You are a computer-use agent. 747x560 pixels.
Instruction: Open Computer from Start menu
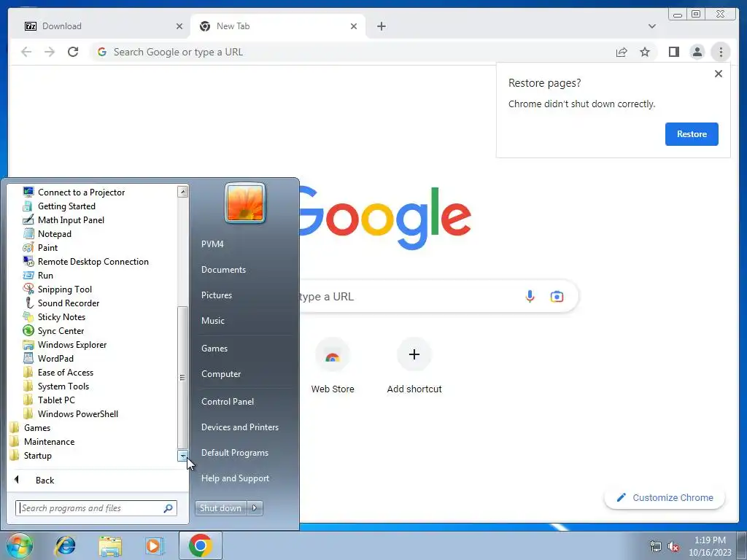pos(221,374)
